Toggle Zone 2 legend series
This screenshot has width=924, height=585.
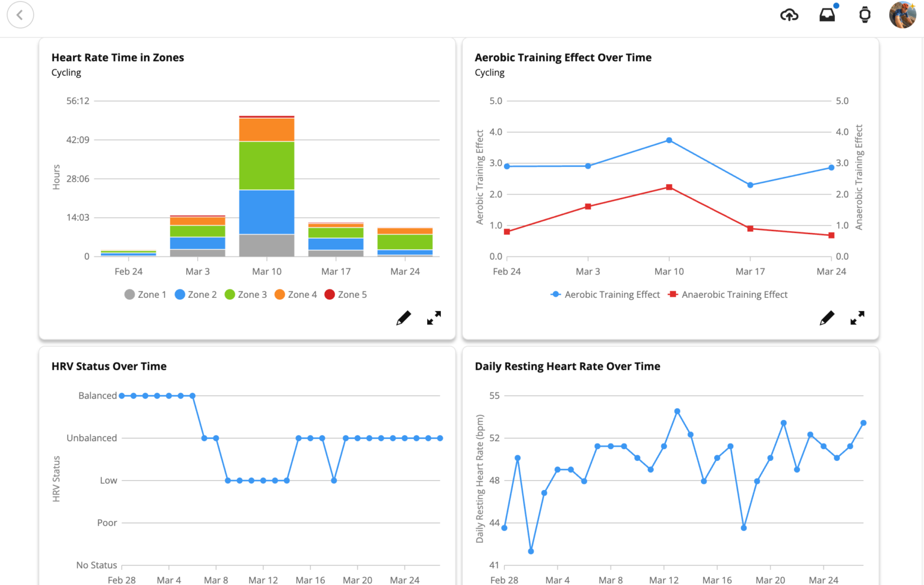[196, 294]
